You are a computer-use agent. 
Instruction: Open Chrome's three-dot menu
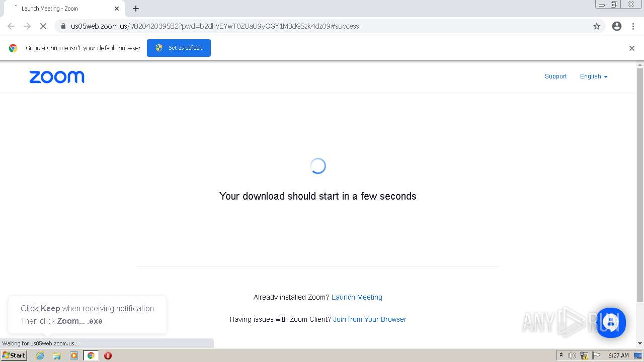633,26
